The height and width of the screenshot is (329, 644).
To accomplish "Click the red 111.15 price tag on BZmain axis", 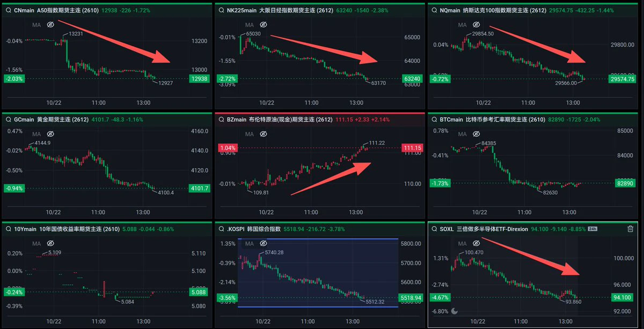I will click(412, 148).
